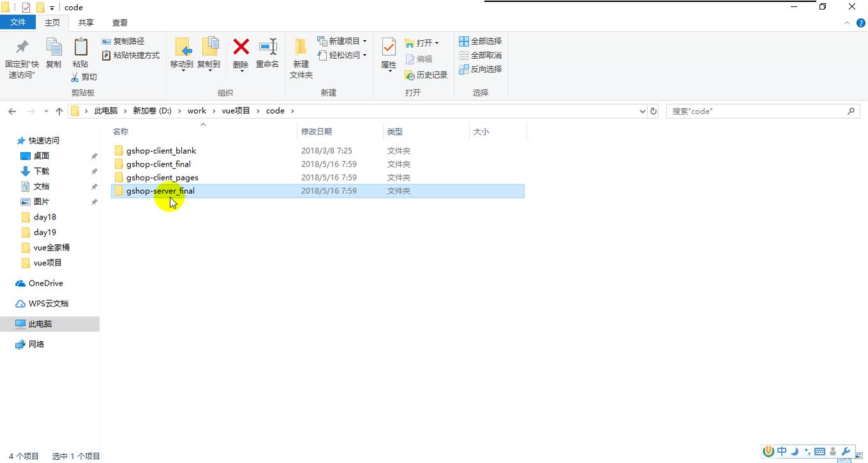The height and width of the screenshot is (463, 868).
Task: Click the Back navigation arrow
Action: click(12, 111)
